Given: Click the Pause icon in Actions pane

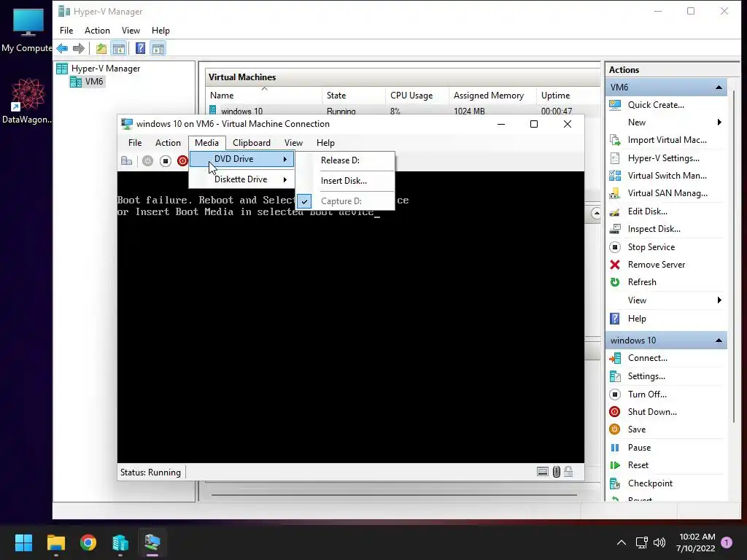Looking at the screenshot, I should (615, 448).
